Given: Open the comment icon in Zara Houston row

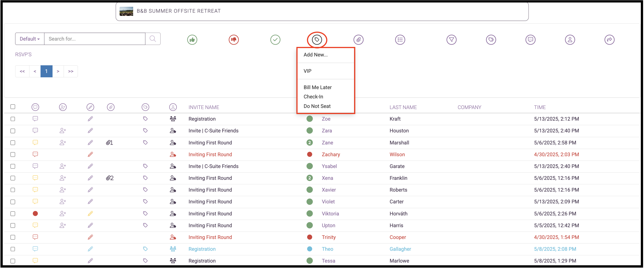Looking at the screenshot, I should pyautogui.click(x=35, y=131).
